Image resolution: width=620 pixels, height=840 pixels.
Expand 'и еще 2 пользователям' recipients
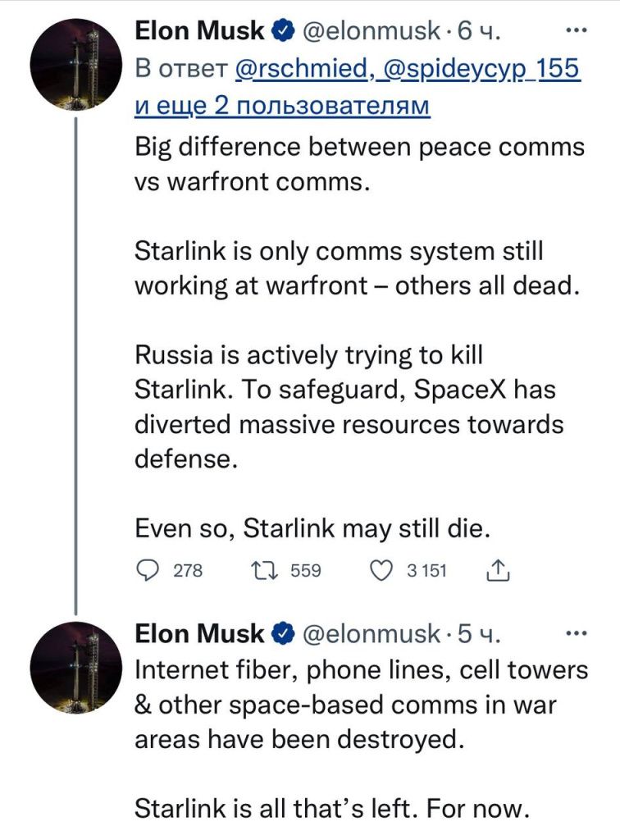282,107
